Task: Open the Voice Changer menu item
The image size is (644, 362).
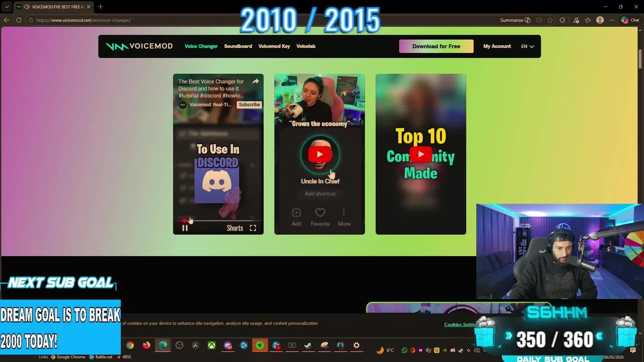Action: [201, 46]
